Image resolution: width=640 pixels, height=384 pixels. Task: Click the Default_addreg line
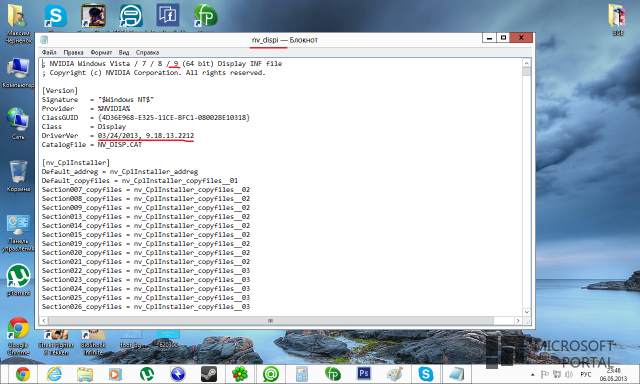tap(120, 171)
